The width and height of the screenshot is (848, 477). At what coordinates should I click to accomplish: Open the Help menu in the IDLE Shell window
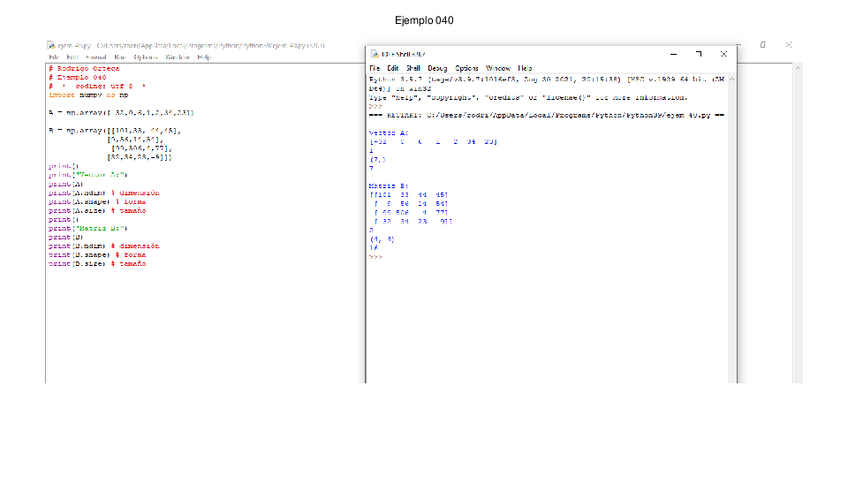[x=525, y=68]
